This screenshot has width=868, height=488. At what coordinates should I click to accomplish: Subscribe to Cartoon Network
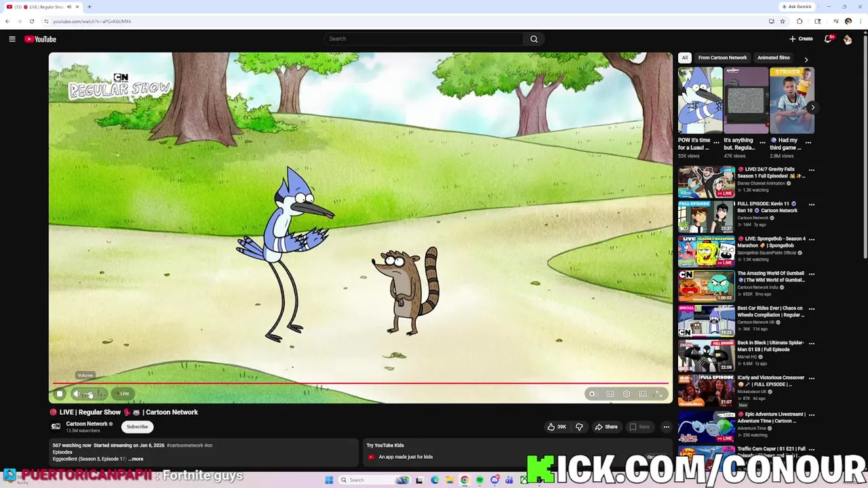click(x=137, y=427)
